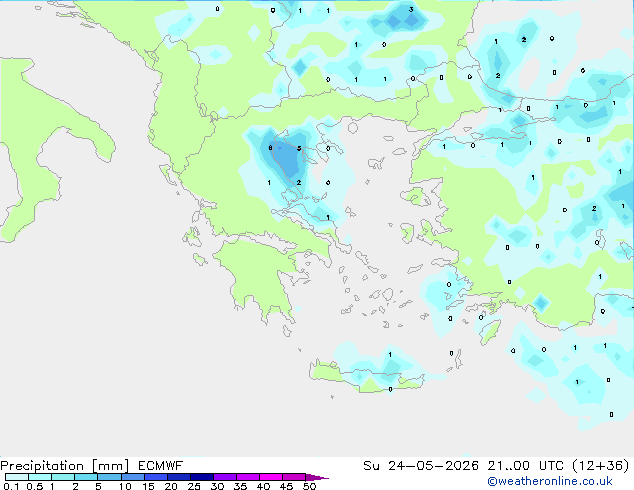Select the 5–10 mm legend color box
634x490 pixels.
coord(110,477)
